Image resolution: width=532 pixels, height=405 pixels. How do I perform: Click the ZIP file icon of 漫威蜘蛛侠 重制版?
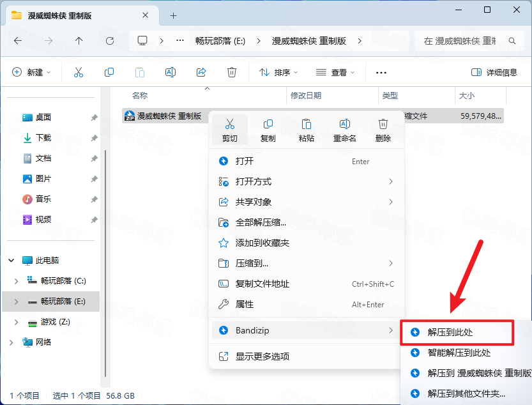click(x=130, y=116)
